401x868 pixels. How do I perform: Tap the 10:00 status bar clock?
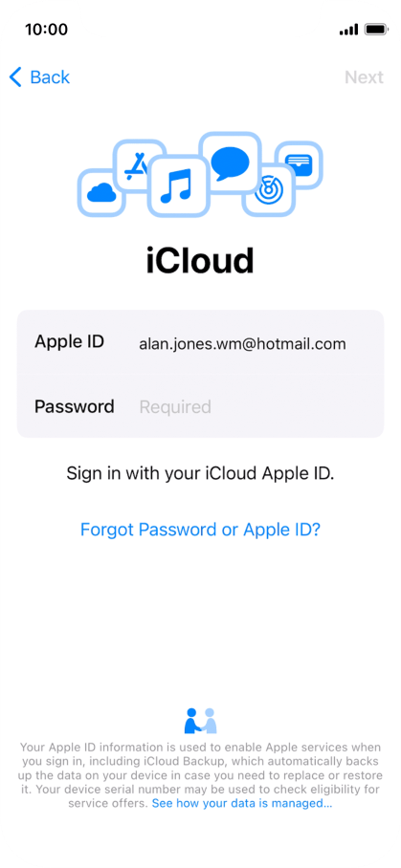pos(47,30)
